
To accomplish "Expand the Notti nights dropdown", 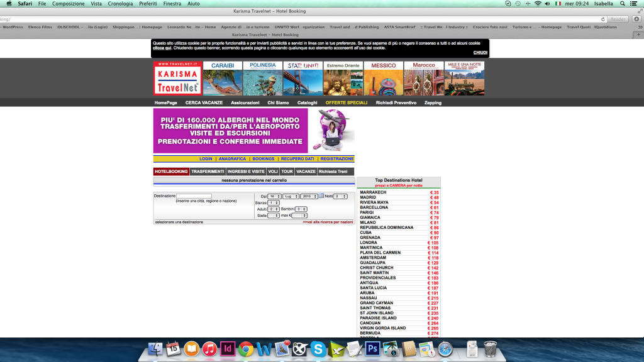I will [340, 196].
